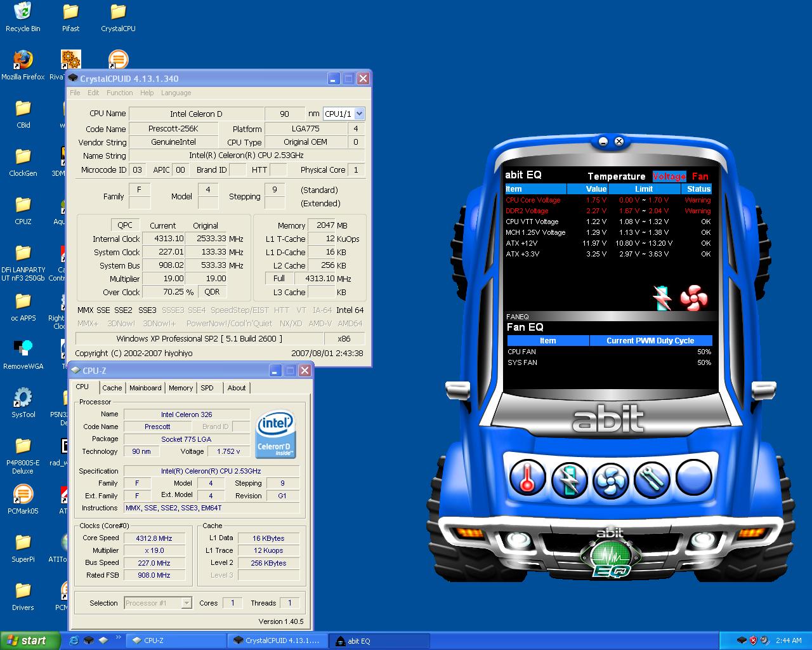This screenshot has width=812, height=650.
Task: Click abit EQ thermometer temperature button
Action: [527, 477]
